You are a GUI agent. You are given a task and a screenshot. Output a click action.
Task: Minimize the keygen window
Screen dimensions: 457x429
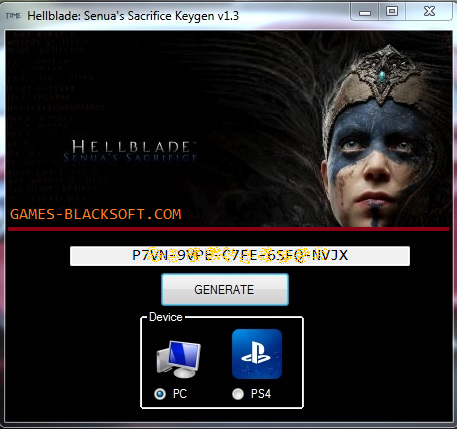(x=365, y=12)
